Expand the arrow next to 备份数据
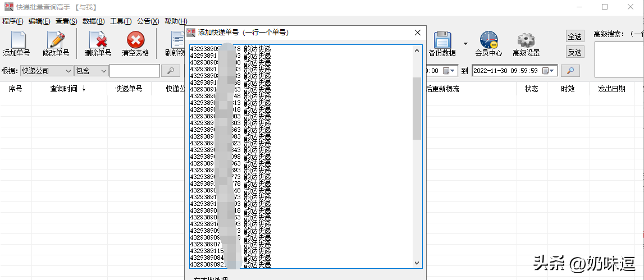Screen dimensions: 644x280 point(465,44)
